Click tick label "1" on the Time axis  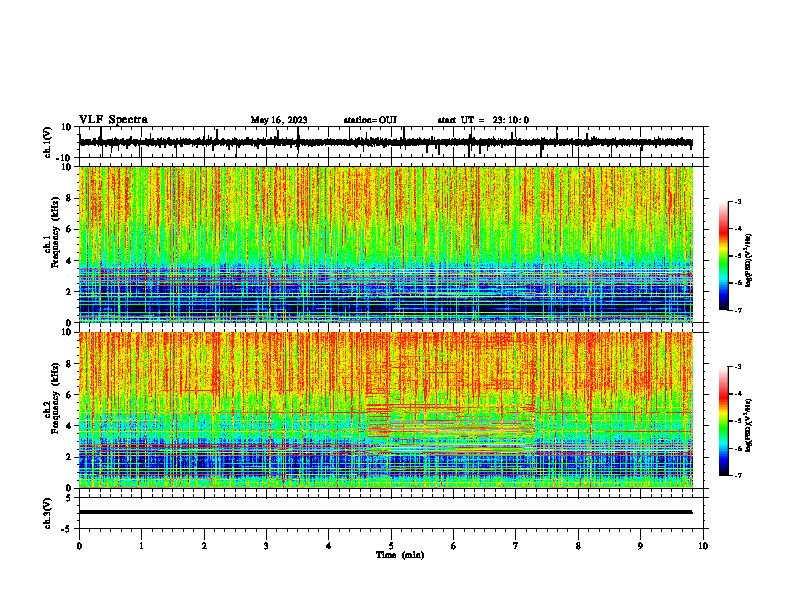pyautogui.click(x=141, y=546)
